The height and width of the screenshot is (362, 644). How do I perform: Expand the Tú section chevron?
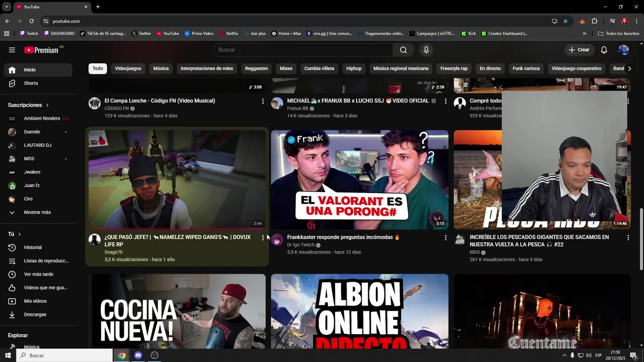click(20, 234)
